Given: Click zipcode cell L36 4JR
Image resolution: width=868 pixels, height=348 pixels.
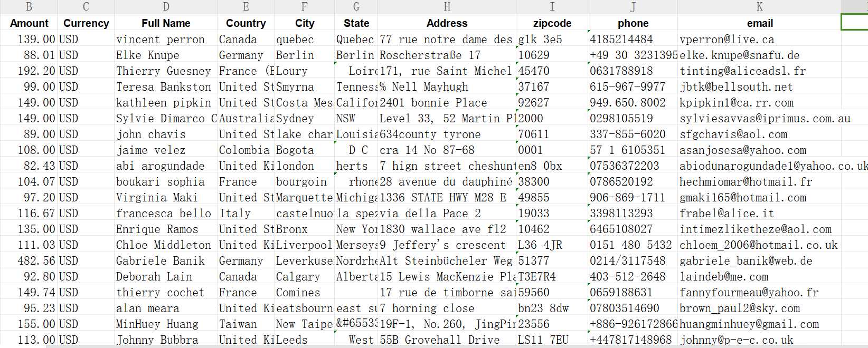Looking at the screenshot, I should pos(552,245).
